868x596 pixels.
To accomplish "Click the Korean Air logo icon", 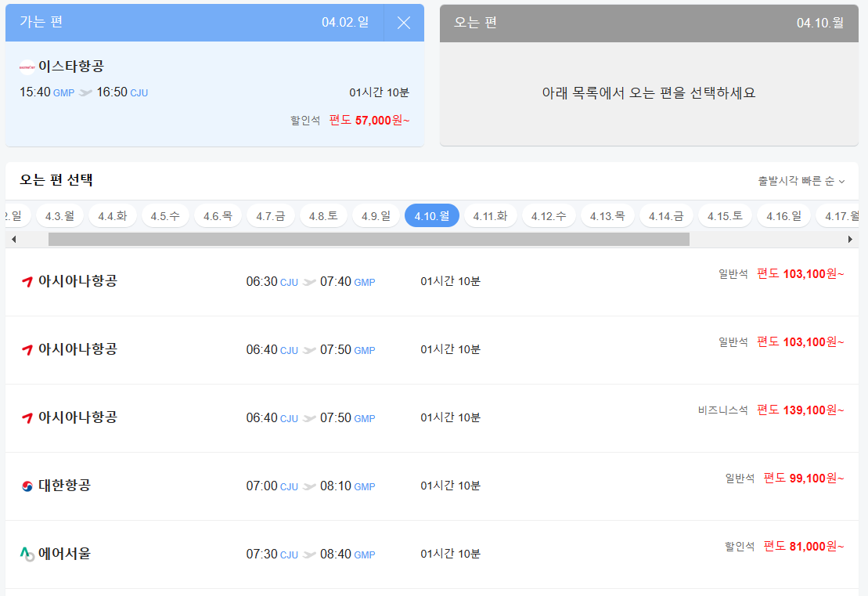I will point(27,486).
